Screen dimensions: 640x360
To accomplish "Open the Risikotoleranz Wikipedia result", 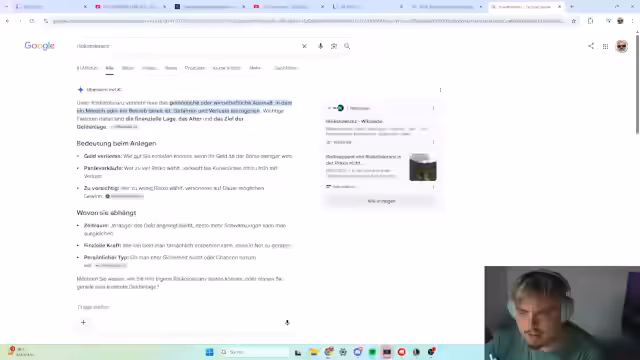I will tap(354, 121).
